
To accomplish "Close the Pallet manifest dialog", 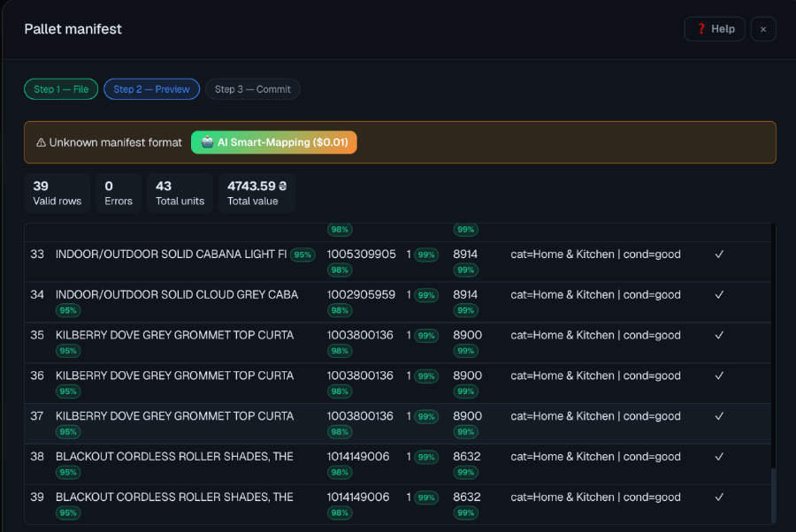I will pos(763,29).
